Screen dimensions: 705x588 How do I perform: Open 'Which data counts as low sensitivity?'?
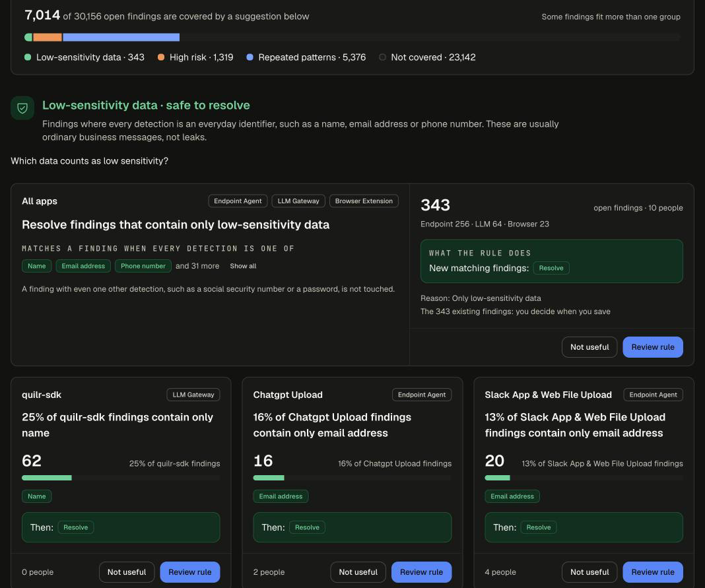click(90, 161)
